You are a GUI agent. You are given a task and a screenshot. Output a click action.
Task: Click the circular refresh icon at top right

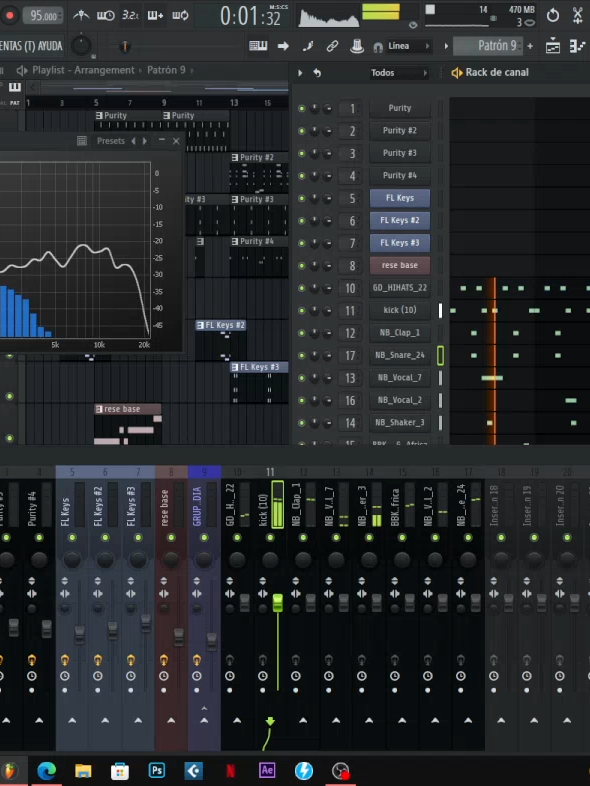[x=553, y=16]
